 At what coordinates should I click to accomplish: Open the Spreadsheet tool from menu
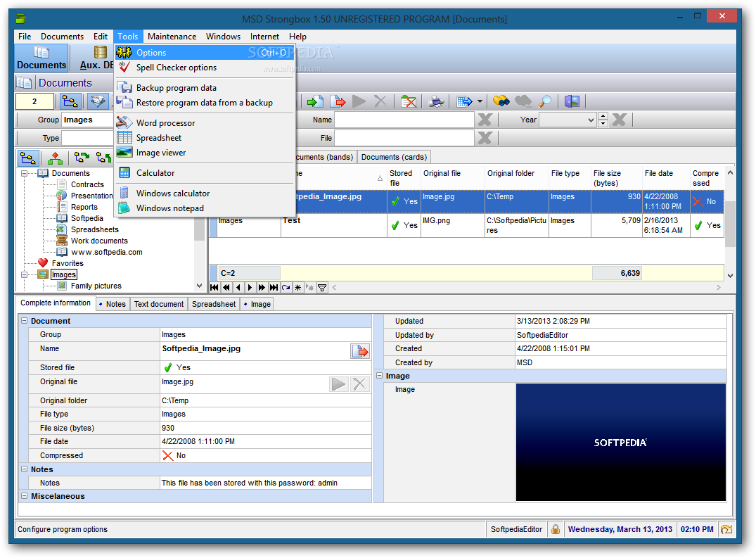click(x=205, y=138)
